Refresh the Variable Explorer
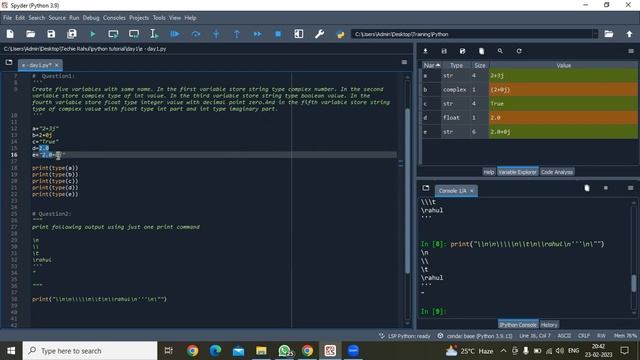640x360 pixels. [x=519, y=51]
